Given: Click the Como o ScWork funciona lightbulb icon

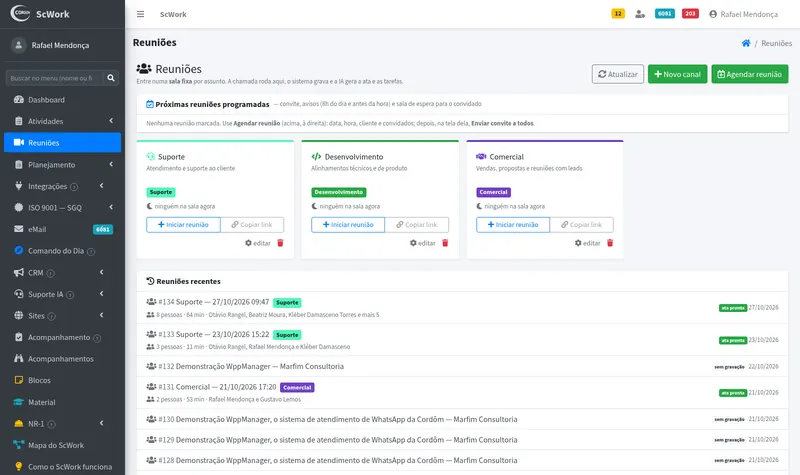Looking at the screenshot, I should tap(19, 466).
